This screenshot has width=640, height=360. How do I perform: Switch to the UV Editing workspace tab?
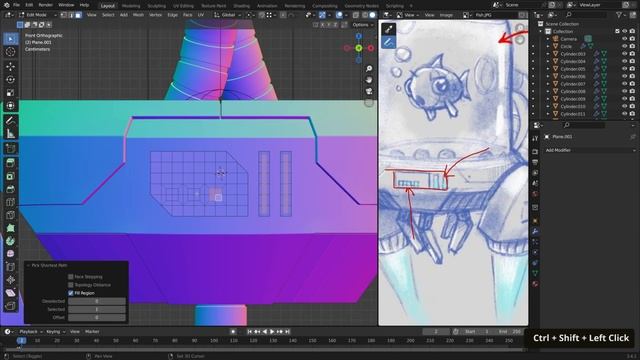pyautogui.click(x=183, y=6)
